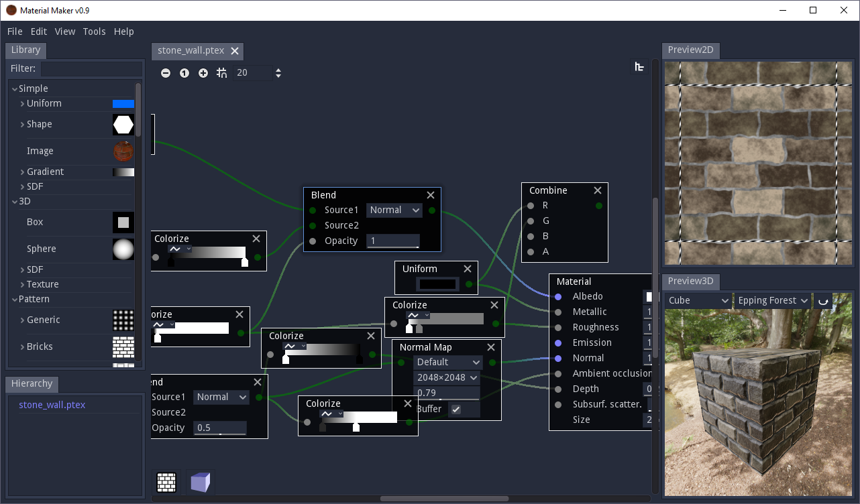860x504 pixels.
Task: Select the Generic pattern dots thumbnail
Action: click(x=123, y=320)
